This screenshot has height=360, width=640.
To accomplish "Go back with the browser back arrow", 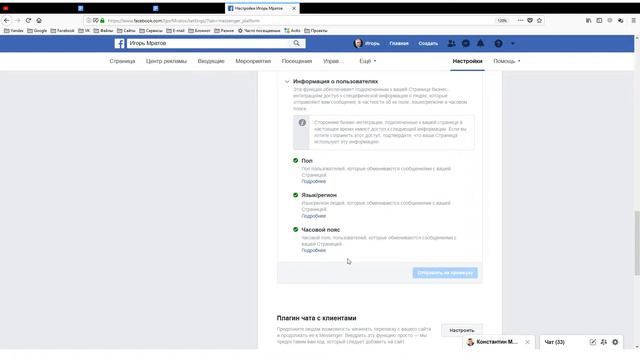I will pos(7,20).
